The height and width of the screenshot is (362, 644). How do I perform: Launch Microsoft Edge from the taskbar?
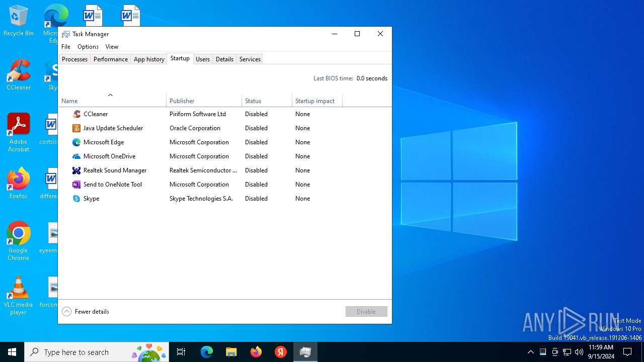click(207, 352)
